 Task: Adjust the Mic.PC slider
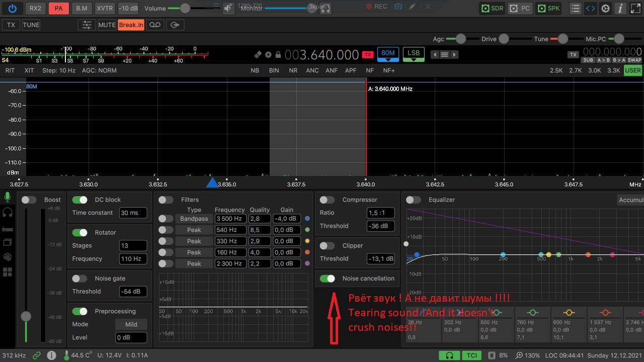point(618,39)
